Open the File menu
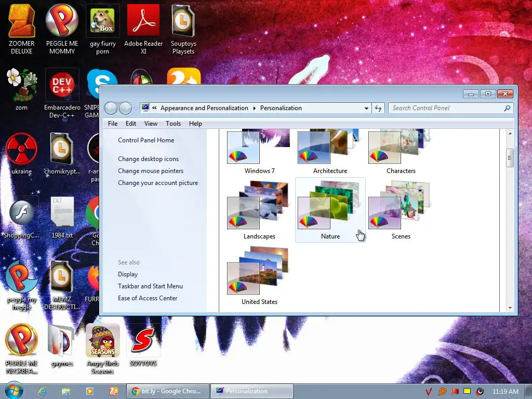532x399 pixels. point(113,124)
